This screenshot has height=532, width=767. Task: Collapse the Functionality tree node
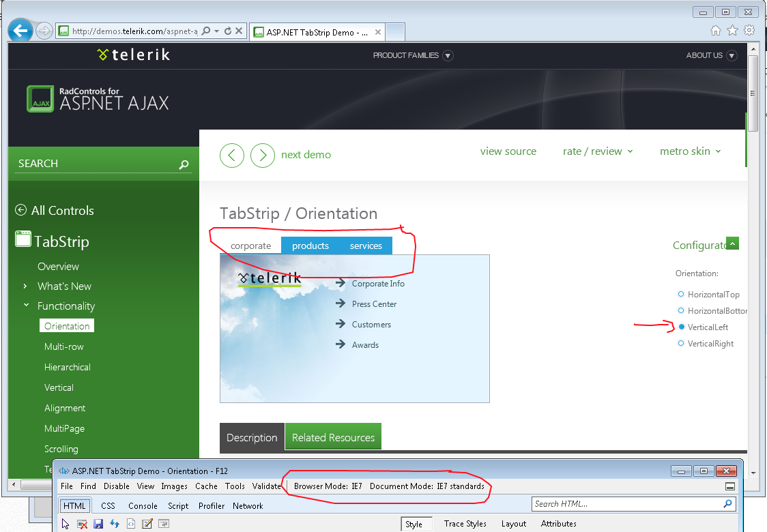[26, 305]
